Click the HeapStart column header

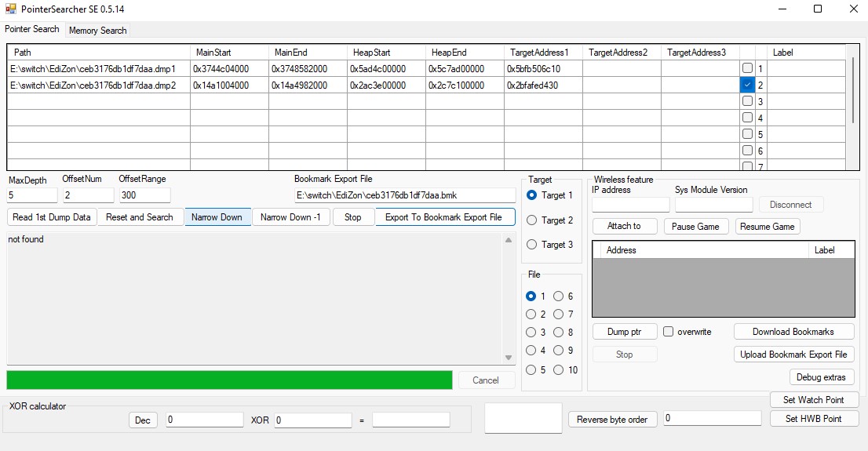click(x=386, y=52)
